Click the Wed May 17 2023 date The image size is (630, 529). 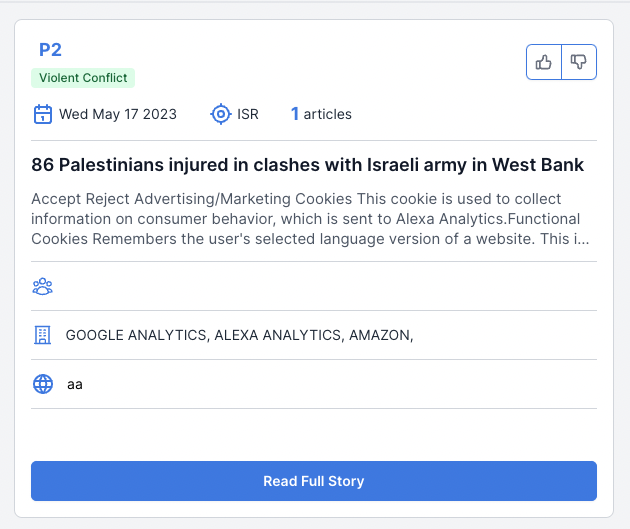click(x=118, y=114)
